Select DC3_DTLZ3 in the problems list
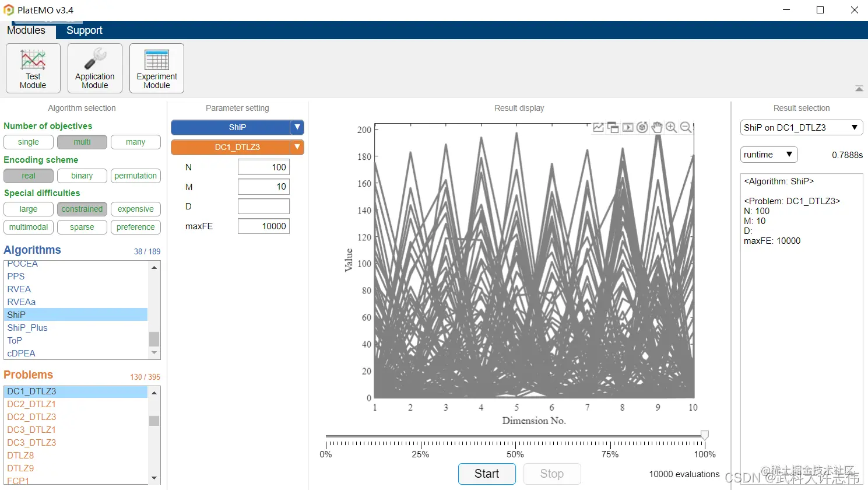 tap(76, 443)
